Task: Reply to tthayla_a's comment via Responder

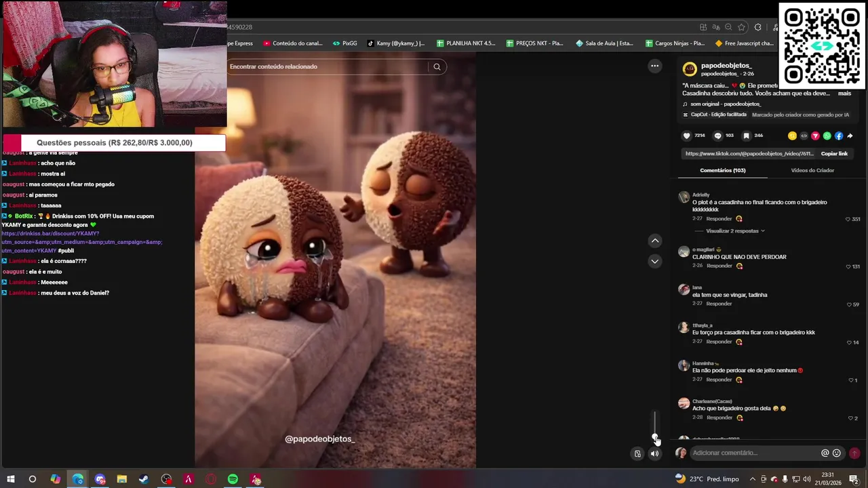Action: [719, 342]
